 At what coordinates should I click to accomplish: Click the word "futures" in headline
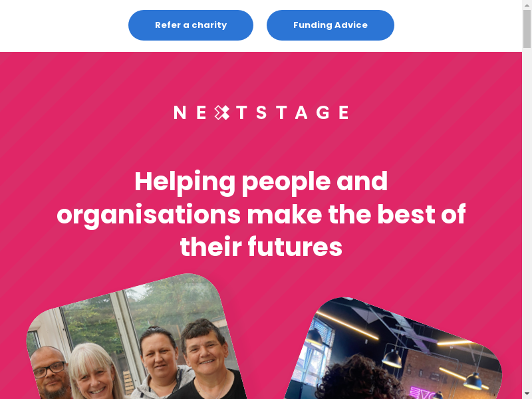[295, 247]
